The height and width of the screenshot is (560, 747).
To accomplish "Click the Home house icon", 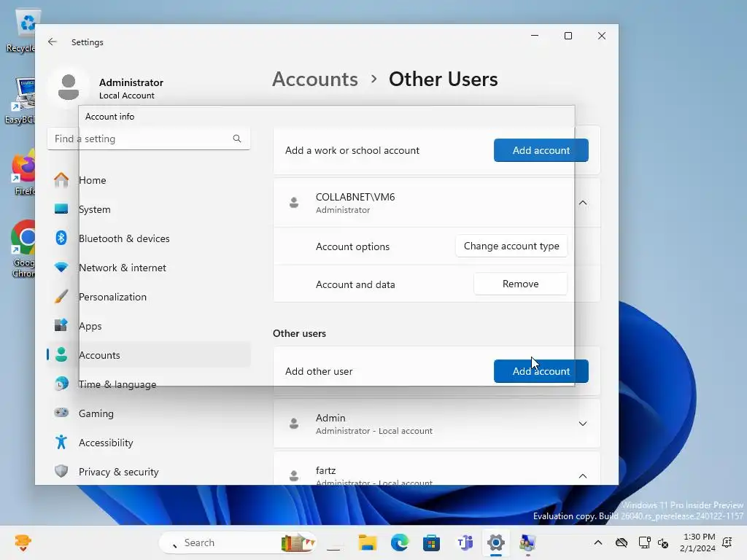I will point(61,179).
